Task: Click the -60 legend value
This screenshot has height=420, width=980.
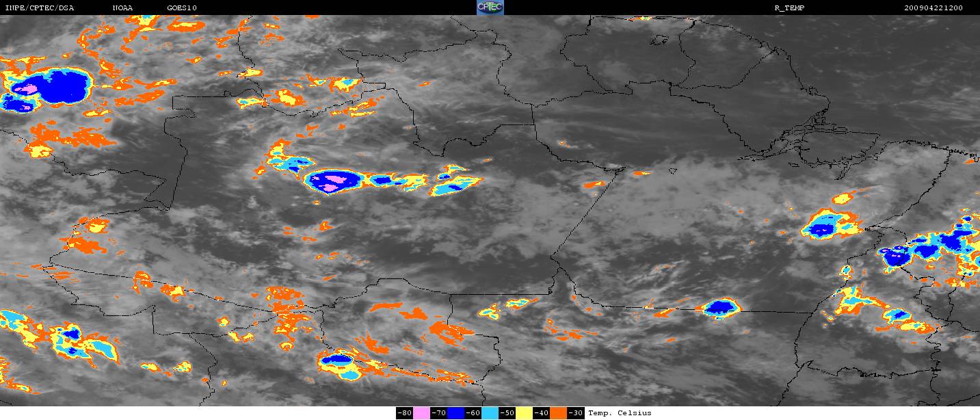Action: tap(473, 413)
